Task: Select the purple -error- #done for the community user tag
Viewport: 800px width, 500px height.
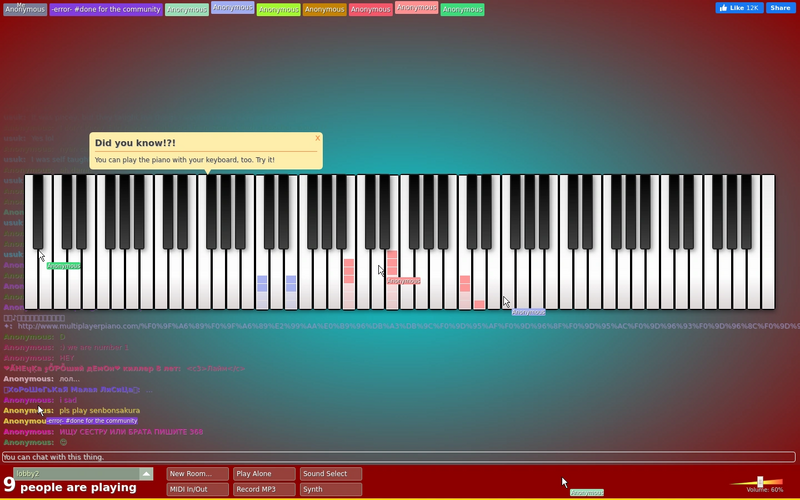Action: point(106,9)
